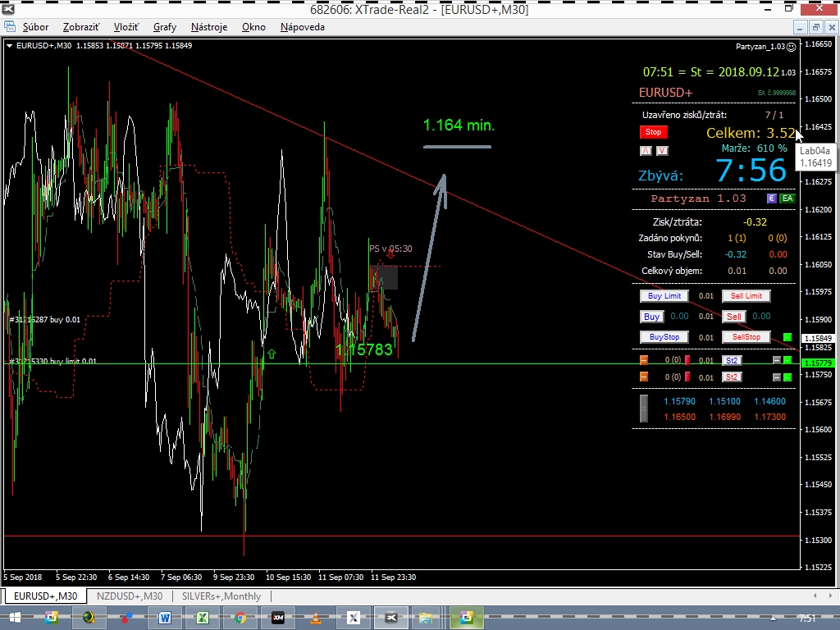840x630 pixels.
Task: Open the Vložiť menu
Action: [x=126, y=27]
